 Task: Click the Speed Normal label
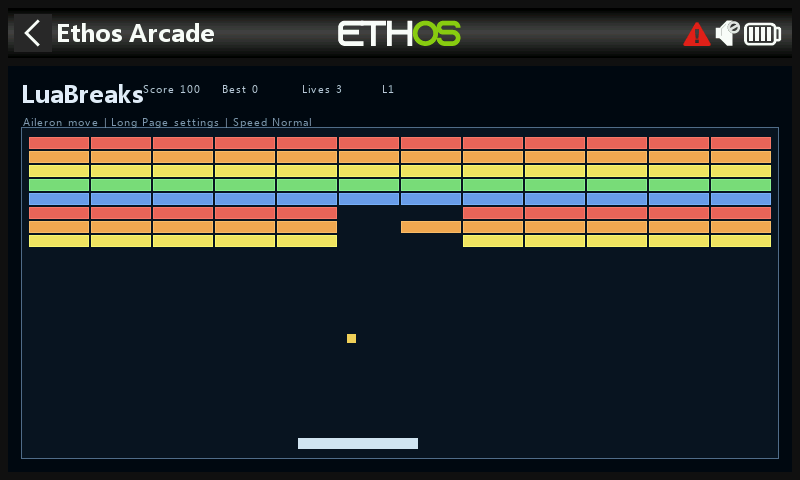272,122
